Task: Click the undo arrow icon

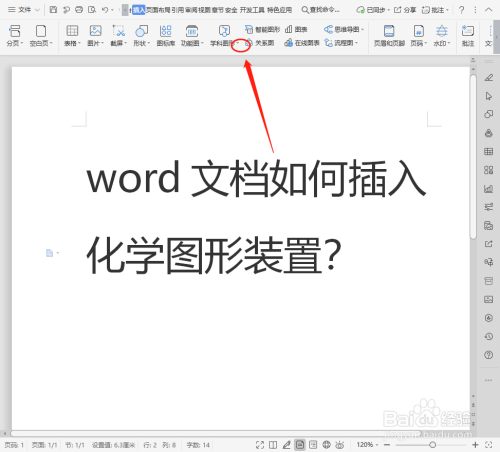Action: click(x=105, y=10)
